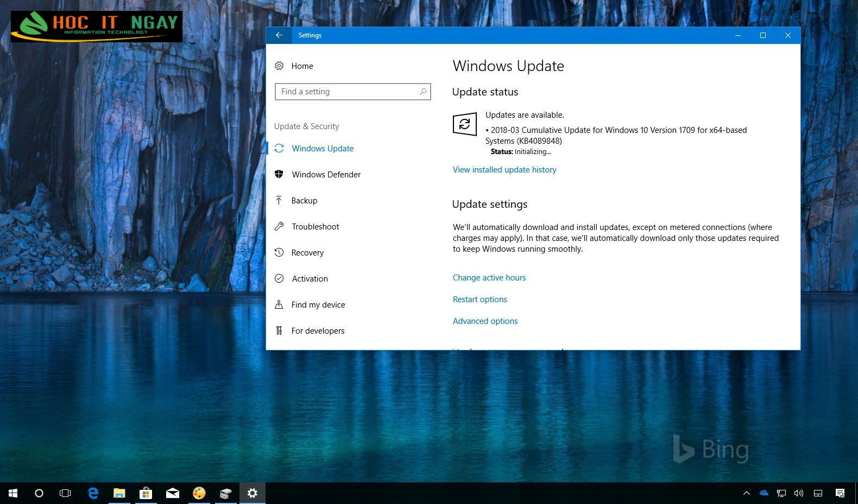Open View installed update history link
Screen dimensions: 858x504
pos(504,170)
